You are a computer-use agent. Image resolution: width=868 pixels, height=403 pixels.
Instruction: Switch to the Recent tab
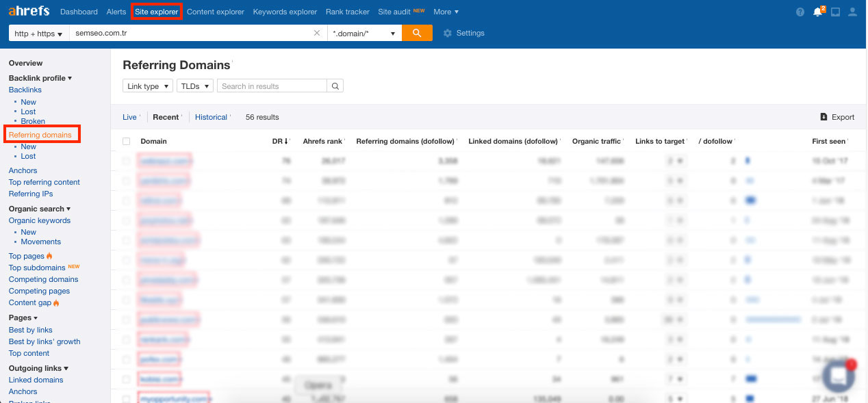pyautogui.click(x=166, y=117)
